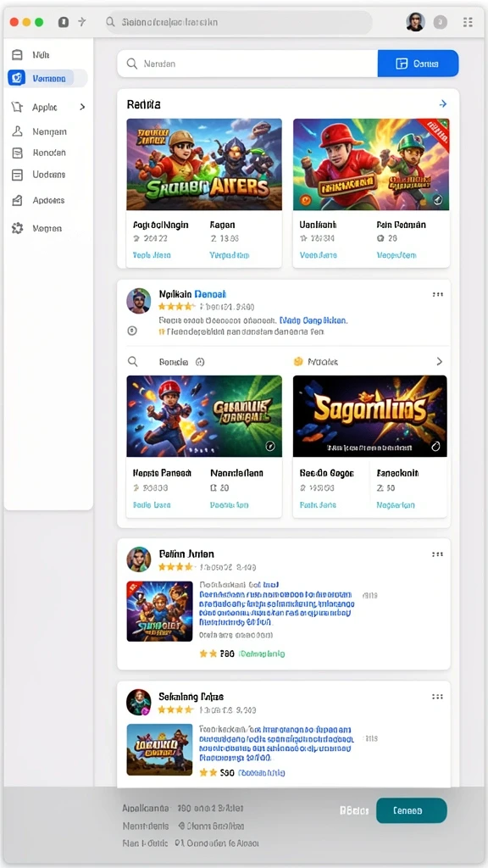Screen dimensions: 488x868
Task: Select the Nidk item in the sidebar
Action: tap(41, 55)
